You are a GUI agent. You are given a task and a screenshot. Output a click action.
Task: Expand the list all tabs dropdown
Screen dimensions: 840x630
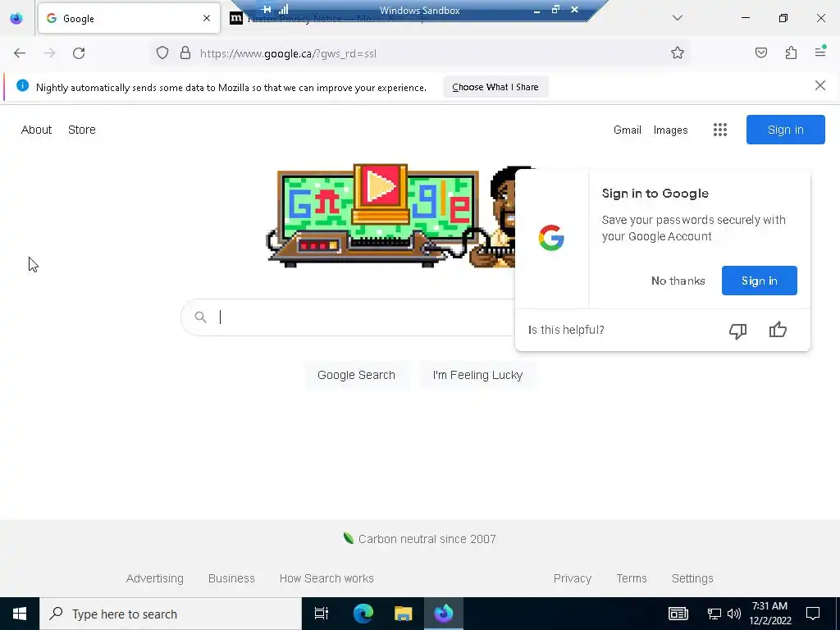coord(677,18)
